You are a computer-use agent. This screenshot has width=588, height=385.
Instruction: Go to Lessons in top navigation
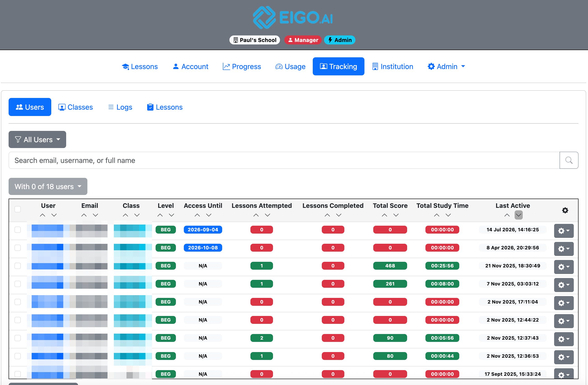pos(140,66)
